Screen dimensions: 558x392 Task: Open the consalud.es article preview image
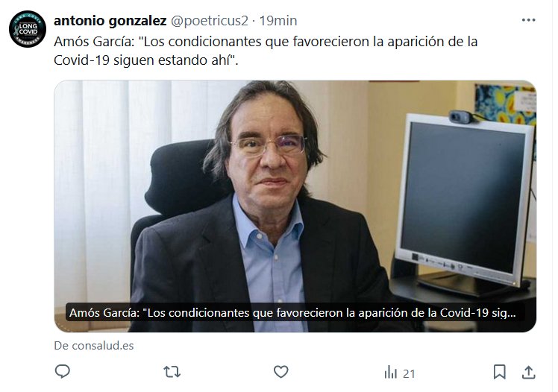click(295, 206)
